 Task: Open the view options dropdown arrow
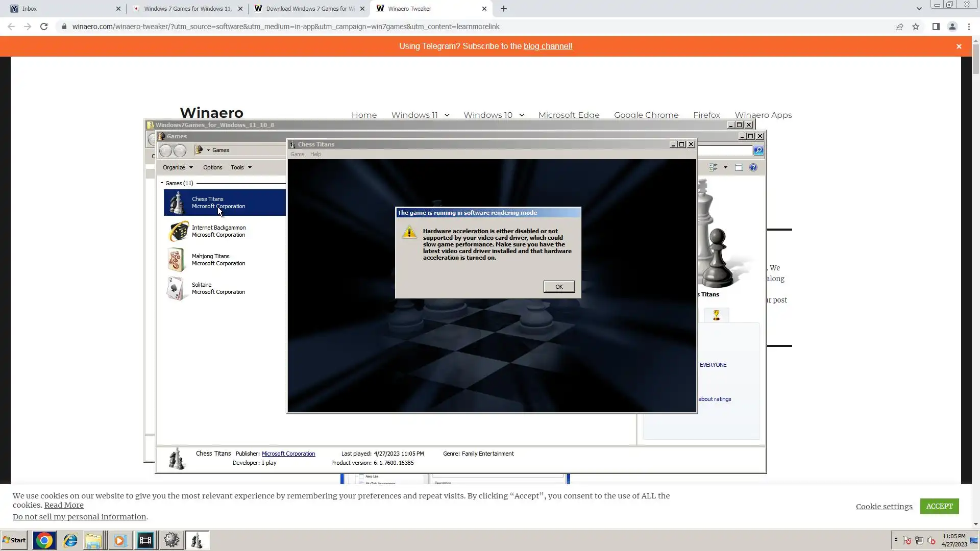coord(725,167)
